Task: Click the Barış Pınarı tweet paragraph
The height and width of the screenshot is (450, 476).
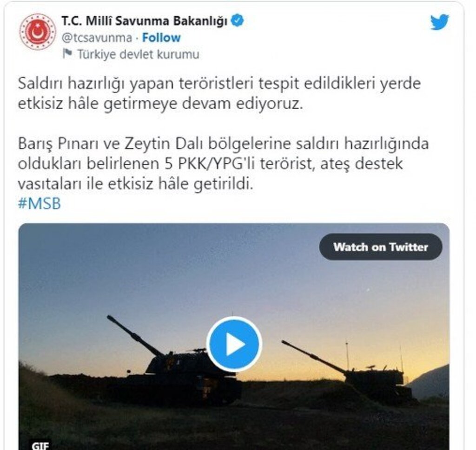Action: point(223,163)
